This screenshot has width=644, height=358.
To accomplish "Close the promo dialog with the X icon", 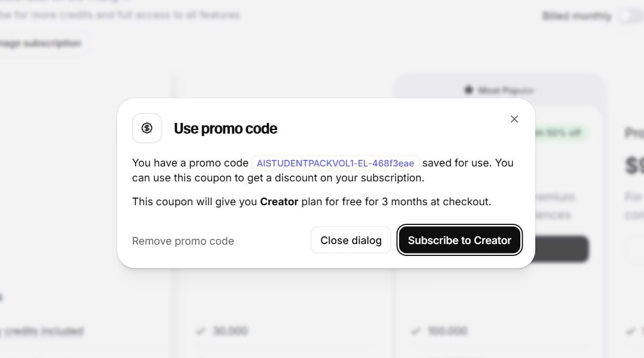I will point(514,119).
